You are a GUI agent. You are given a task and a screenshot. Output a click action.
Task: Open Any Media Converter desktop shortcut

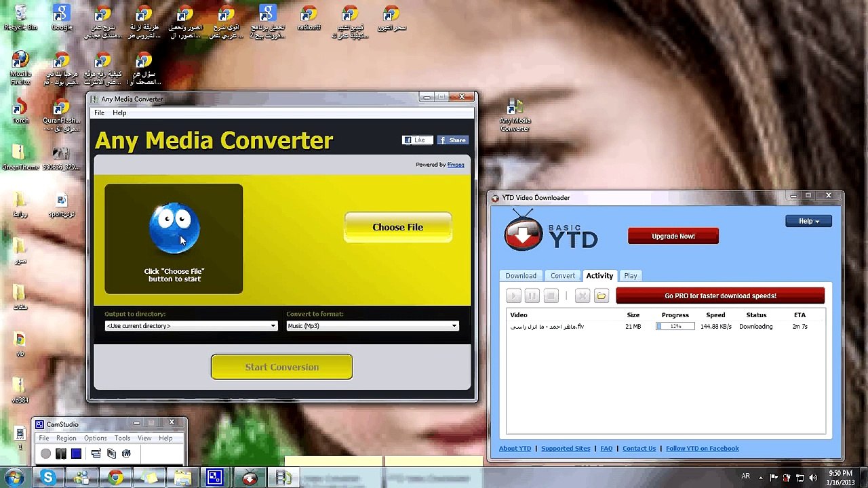click(x=515, y=115)
